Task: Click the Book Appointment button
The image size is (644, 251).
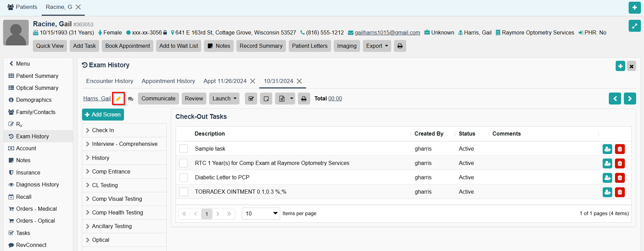Action: pos(127,46)
